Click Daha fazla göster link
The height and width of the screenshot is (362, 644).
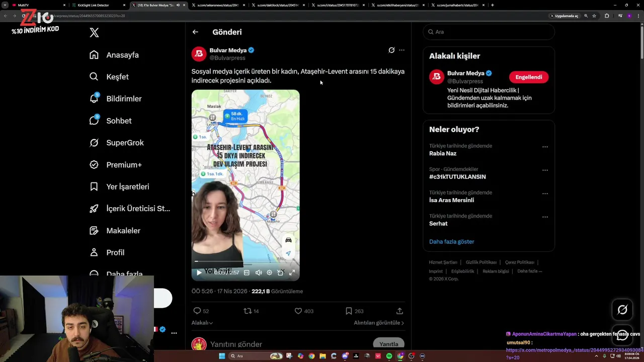(x=452, y=242)
